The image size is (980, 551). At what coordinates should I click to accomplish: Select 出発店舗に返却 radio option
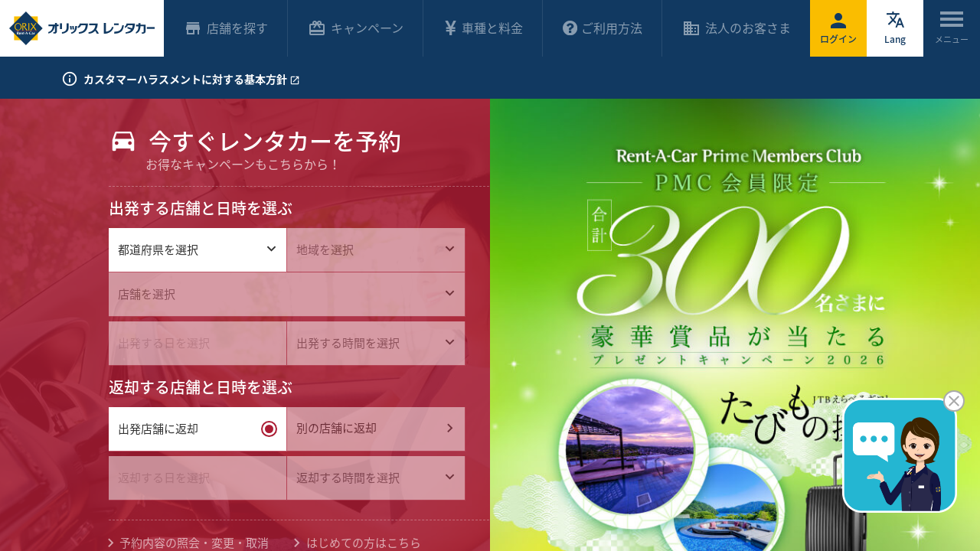198,429
